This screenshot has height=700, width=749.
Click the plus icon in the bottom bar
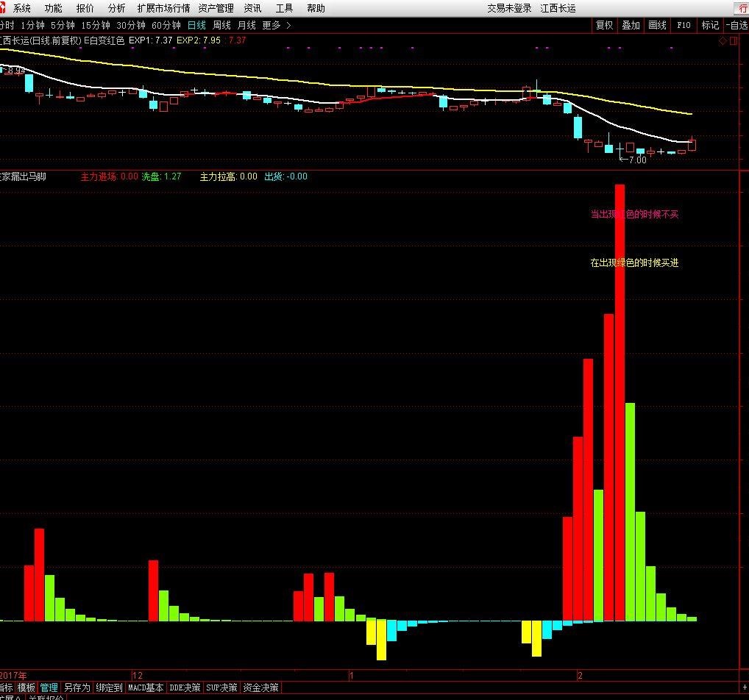tap(745, 687)
